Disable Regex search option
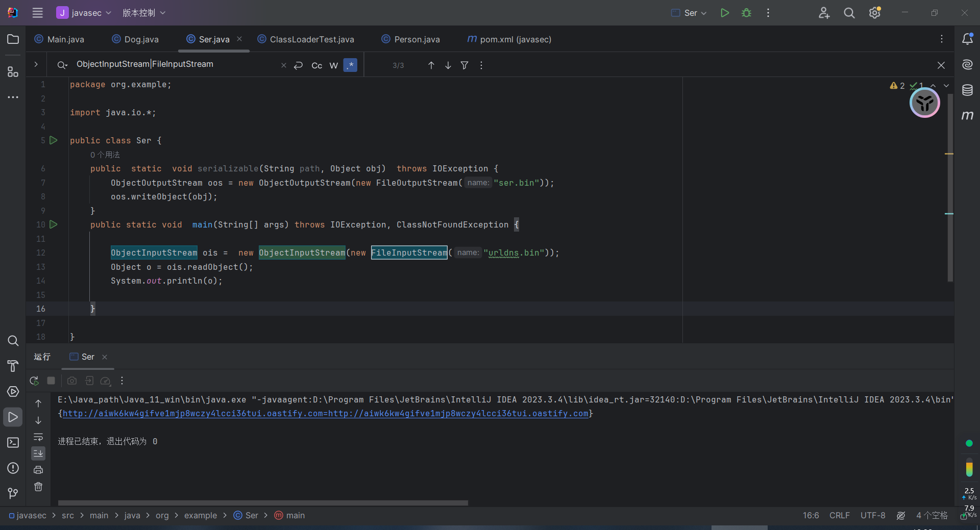980x530 pixels. click(350, 65)
